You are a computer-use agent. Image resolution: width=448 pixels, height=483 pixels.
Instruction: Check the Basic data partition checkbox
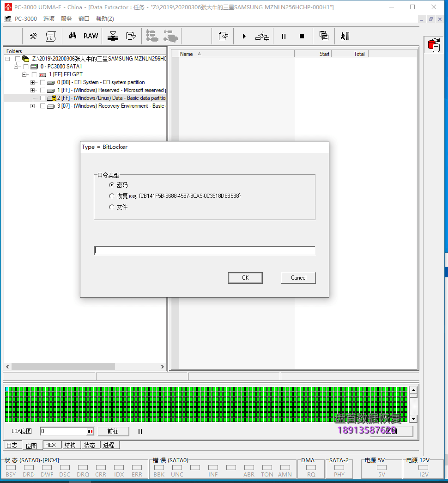click(42, 98)
